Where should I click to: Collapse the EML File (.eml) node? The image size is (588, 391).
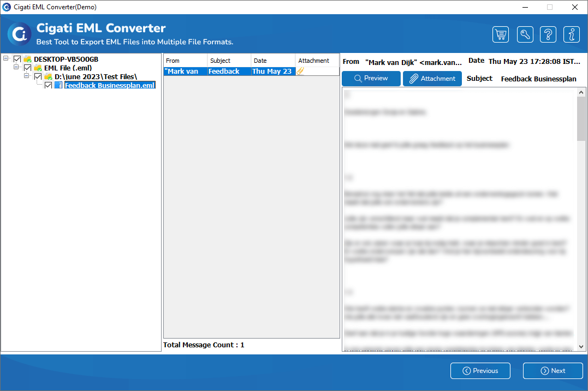(x=16, y=67)
